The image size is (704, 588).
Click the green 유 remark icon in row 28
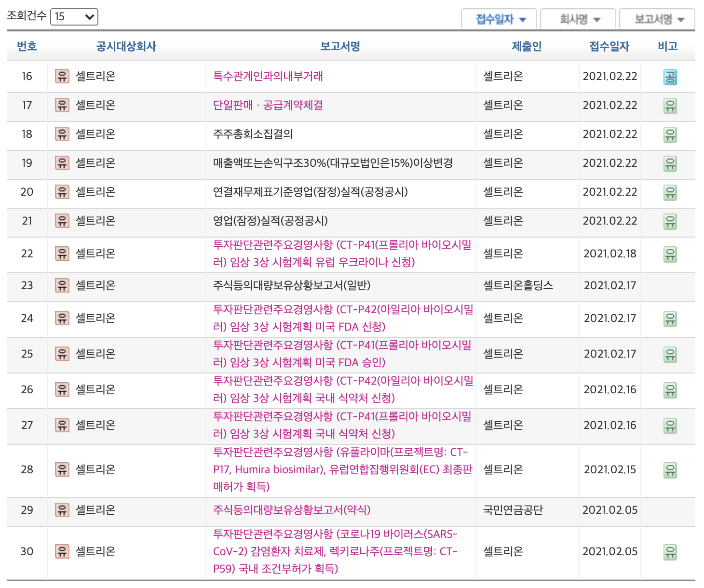pos(670,470)
